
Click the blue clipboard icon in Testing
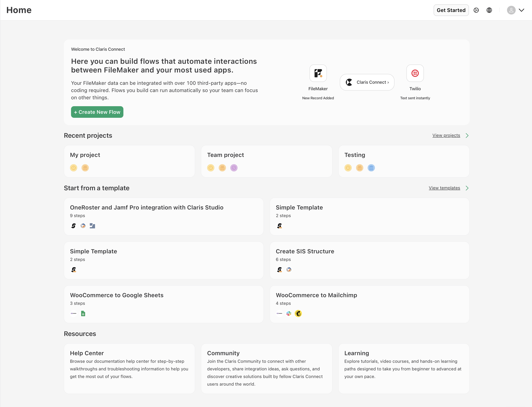(x=371, y=168)
